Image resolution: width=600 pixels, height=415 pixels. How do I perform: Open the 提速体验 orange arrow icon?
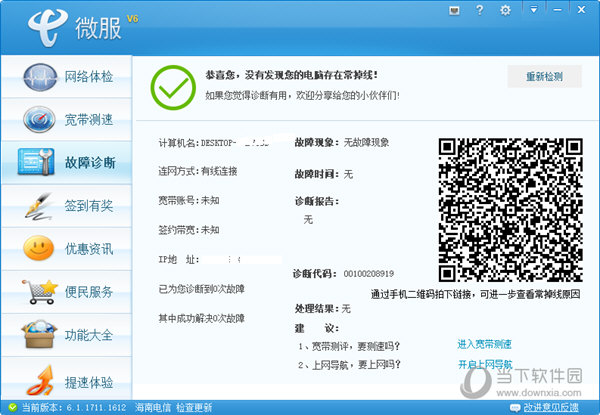coord(40,380)
